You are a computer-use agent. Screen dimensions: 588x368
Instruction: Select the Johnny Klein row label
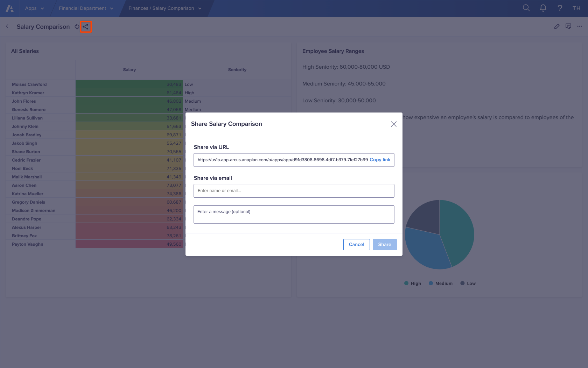point(25,127)
